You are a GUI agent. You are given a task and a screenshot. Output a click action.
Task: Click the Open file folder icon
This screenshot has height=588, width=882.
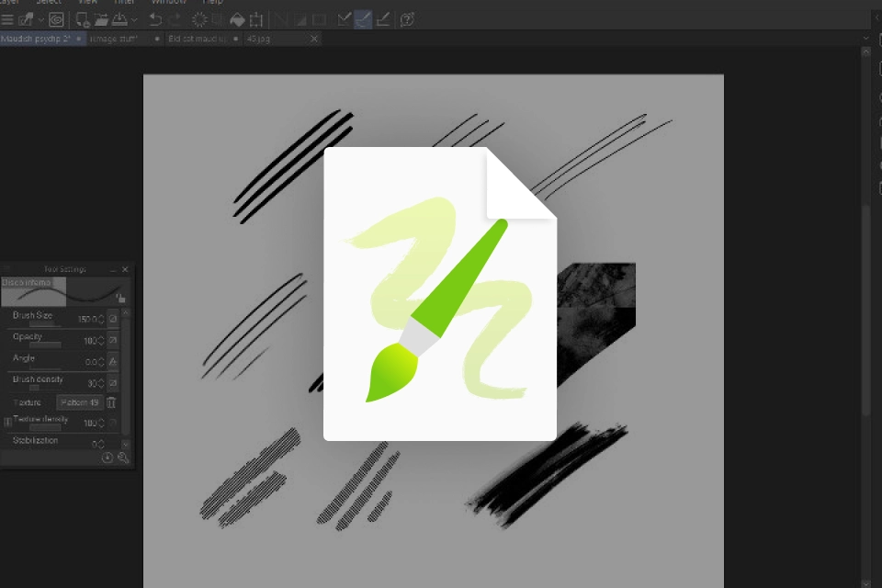pyautogui.click(x=101, y=19)
